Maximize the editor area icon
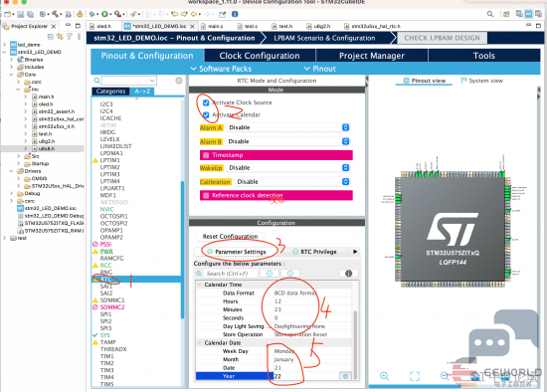Screen dimensions: 547x392 tap(539, 26)
